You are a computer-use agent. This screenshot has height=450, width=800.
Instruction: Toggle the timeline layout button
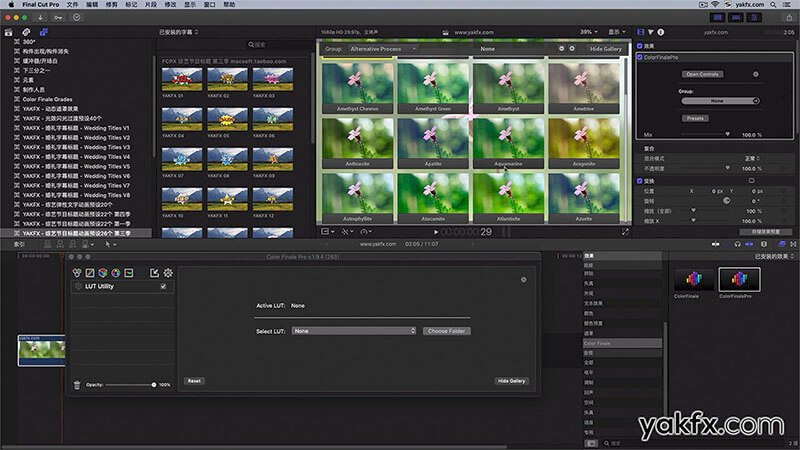click(x=736, y=17)
